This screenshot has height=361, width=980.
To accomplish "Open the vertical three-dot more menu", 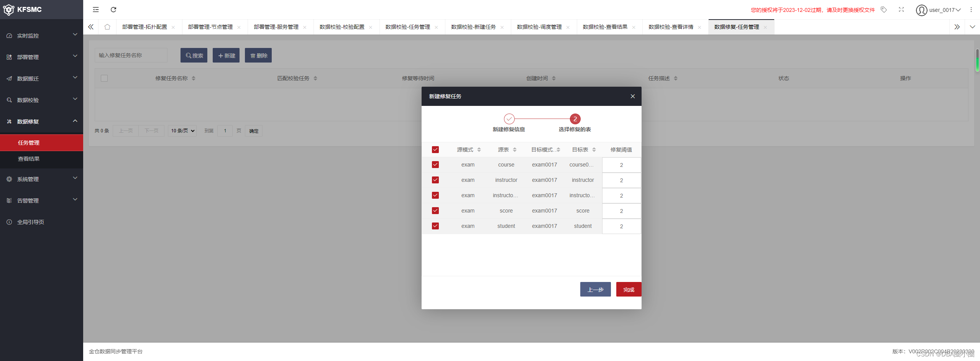I will 971,10.
